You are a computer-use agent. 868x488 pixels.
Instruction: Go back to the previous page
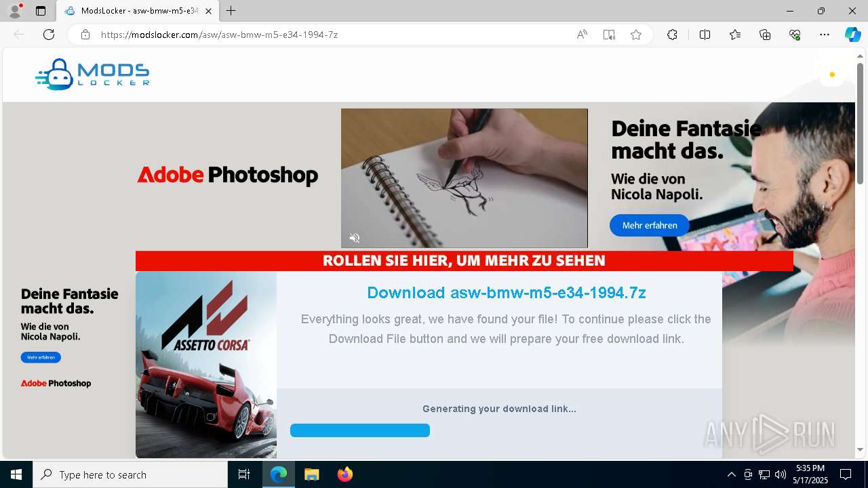point(19,35)
